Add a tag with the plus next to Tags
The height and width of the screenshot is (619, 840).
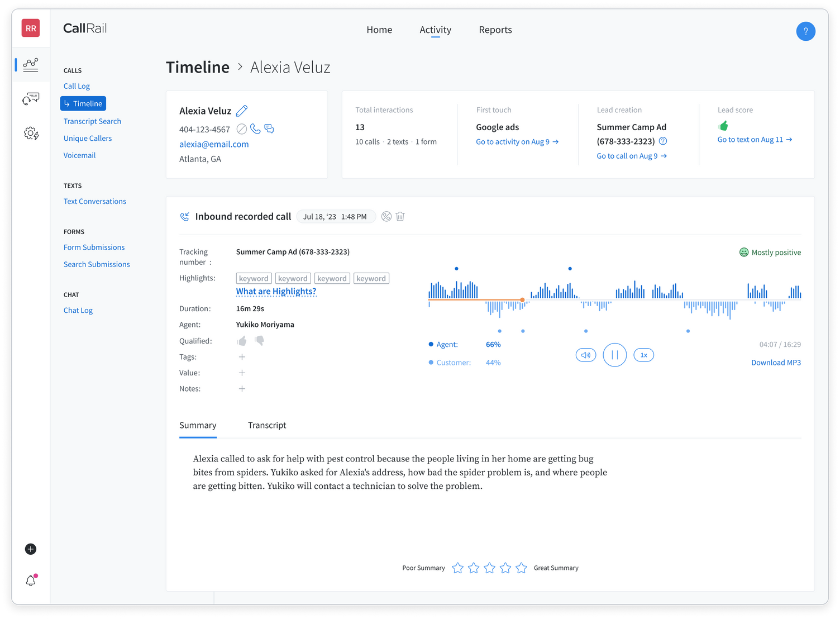(x=242, y=356)
